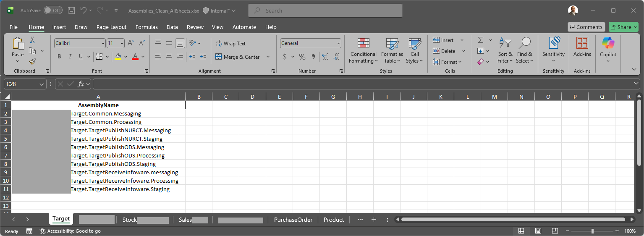644x236 pixels.
Task: Open the Add-ins panel
Action: [582, 47]
